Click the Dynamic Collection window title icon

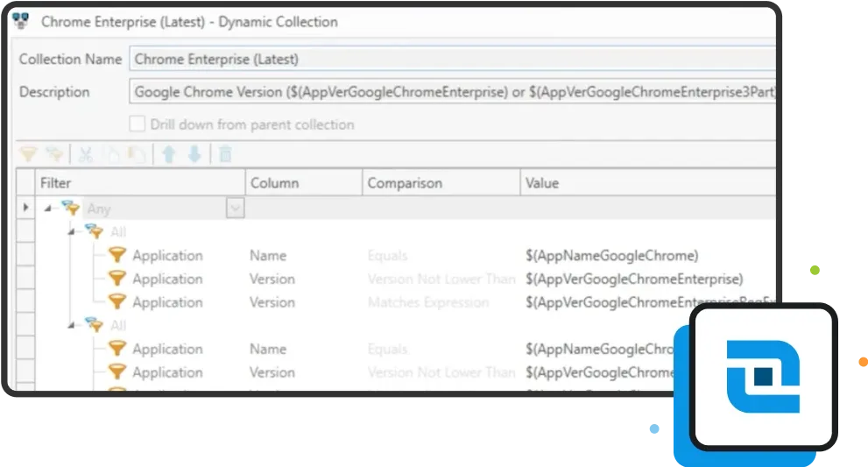(x=21, y=21)
